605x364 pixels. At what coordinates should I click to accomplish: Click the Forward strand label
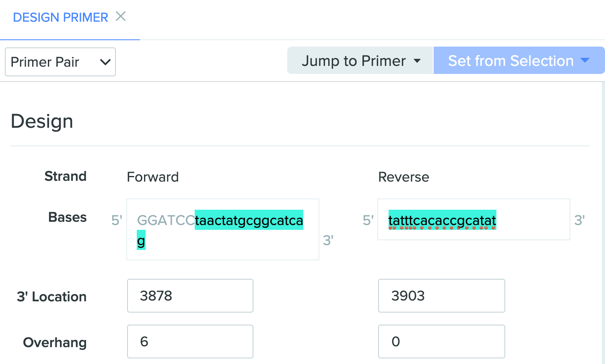coord(152,177)
